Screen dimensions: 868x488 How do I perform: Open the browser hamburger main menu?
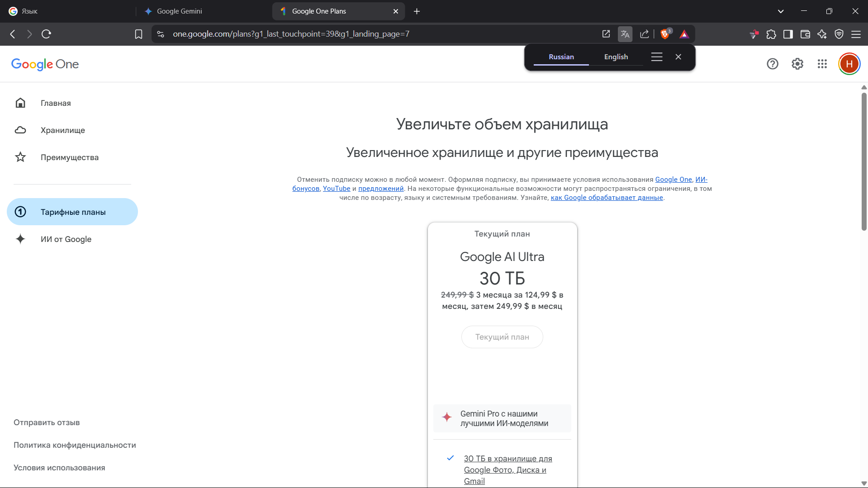pyautogui.click(x=856, y=34)
